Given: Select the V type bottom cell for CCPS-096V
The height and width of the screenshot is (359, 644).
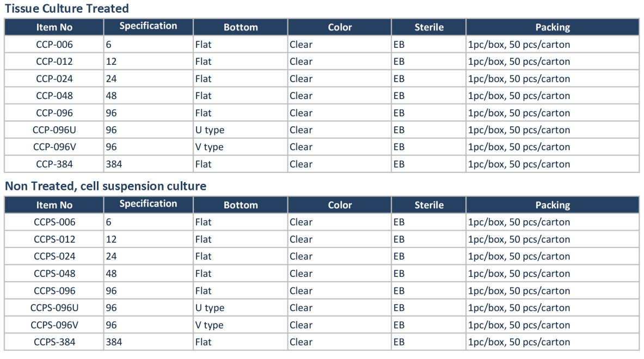Looking at the screenshot, I should click(x=240, y=325).
